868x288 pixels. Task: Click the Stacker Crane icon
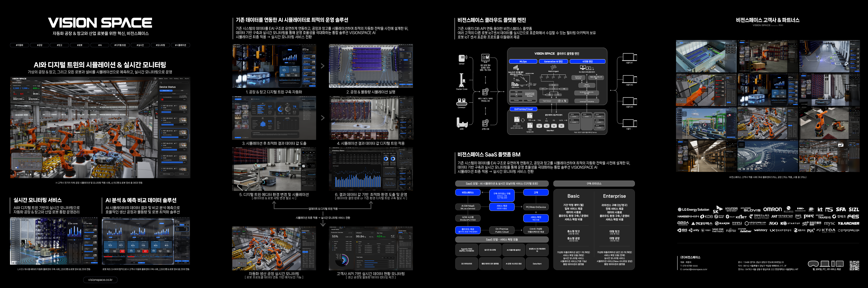pos(462,80)
